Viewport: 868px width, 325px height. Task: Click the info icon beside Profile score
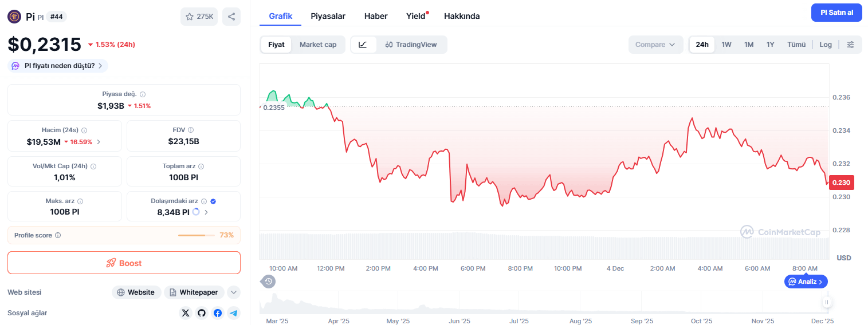[58, 235]
